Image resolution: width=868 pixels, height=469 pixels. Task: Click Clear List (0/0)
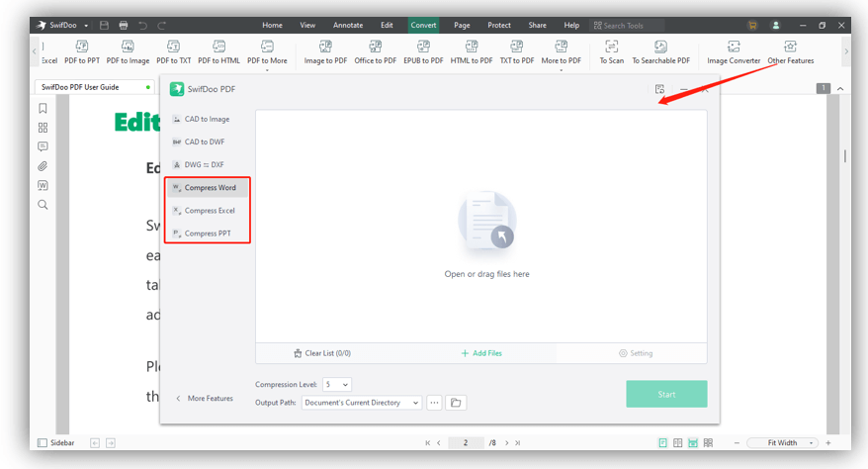(x=322, y=353)
